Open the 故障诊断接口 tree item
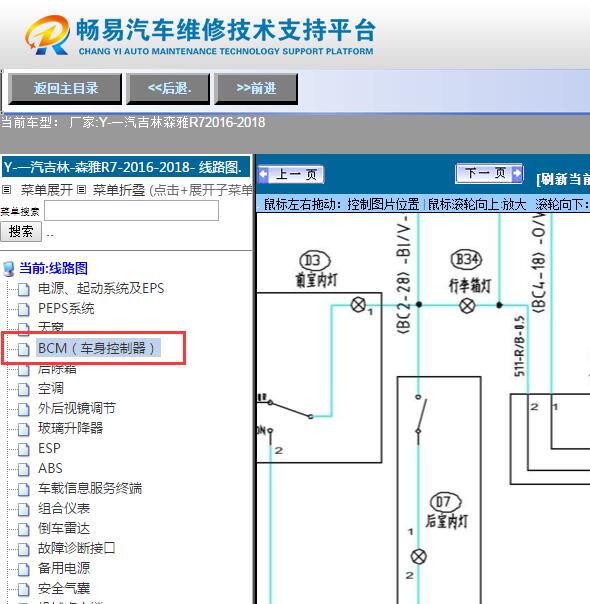 (77, 548)
